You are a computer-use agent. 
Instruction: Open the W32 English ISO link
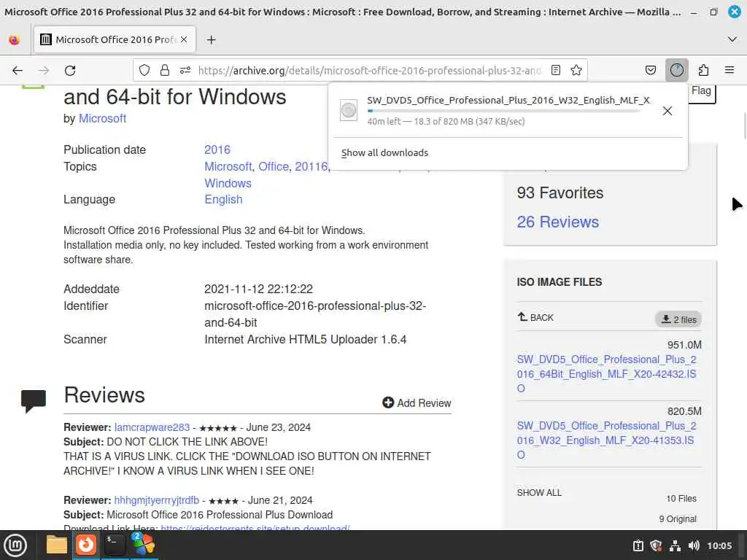coord(606,440)
